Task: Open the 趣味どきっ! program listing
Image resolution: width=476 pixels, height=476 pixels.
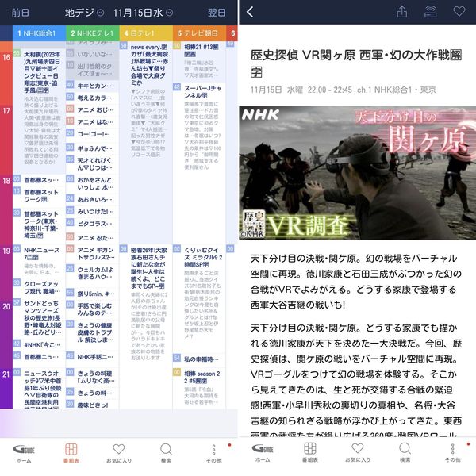Action: pos(93,405)
